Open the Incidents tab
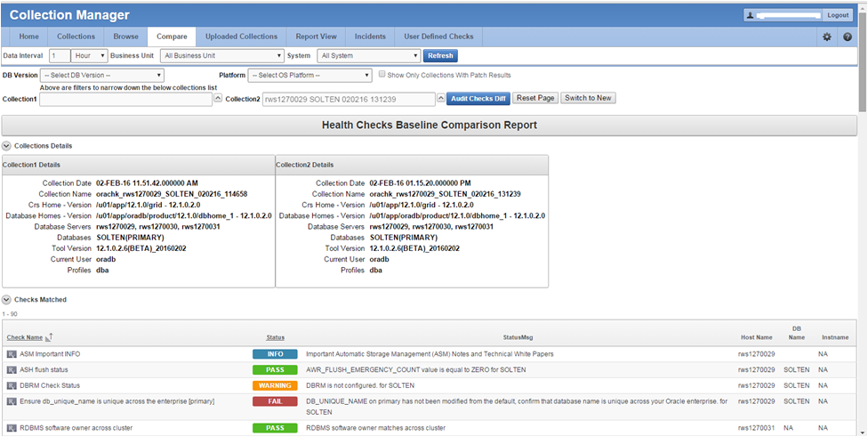 (x=371, y=36)
